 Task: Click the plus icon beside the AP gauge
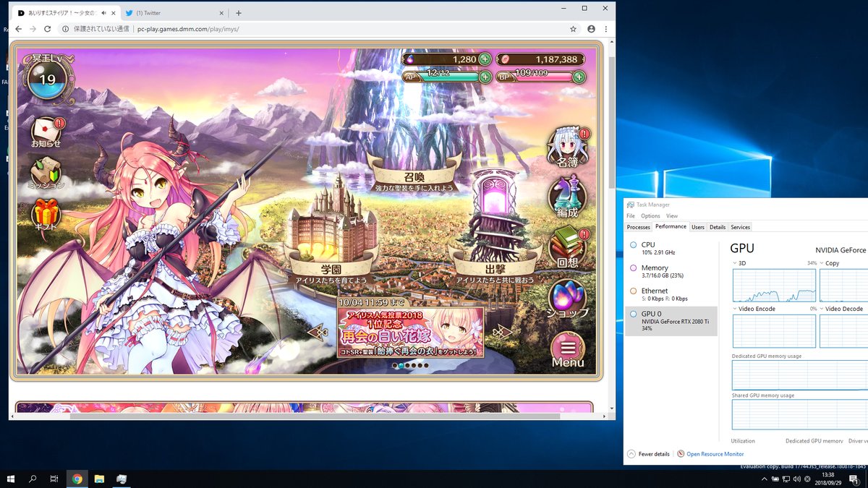[x=485, y=77]
